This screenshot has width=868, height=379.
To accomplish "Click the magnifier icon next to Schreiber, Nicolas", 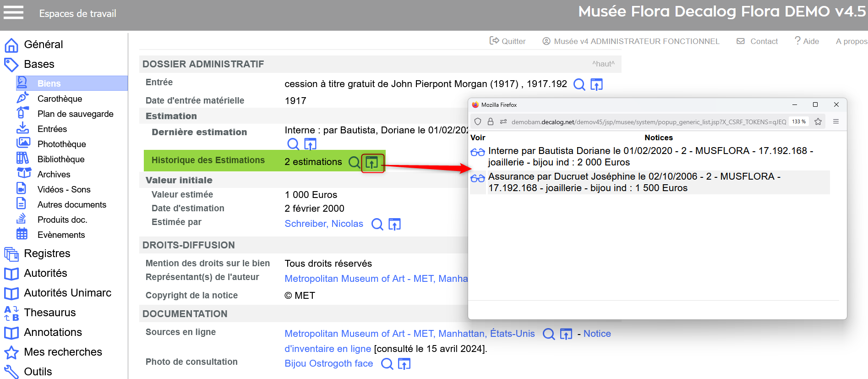I will point(377,224).
